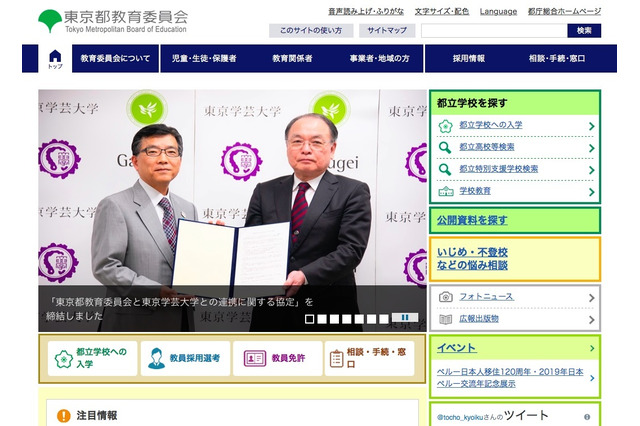Click the chevron on フォトニュース row
Image resolution: width=640 pixels, height=426 pixels.
[591, 298]
